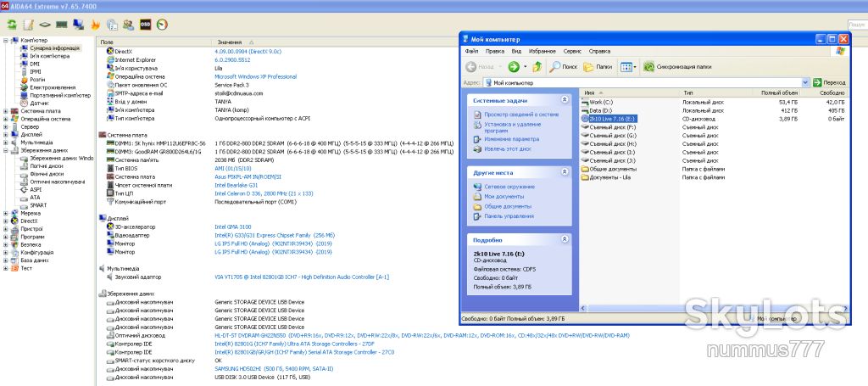The image size is (868, 386).
Task: Click the Up folder icon in My Computer
Action: (537, 67)
